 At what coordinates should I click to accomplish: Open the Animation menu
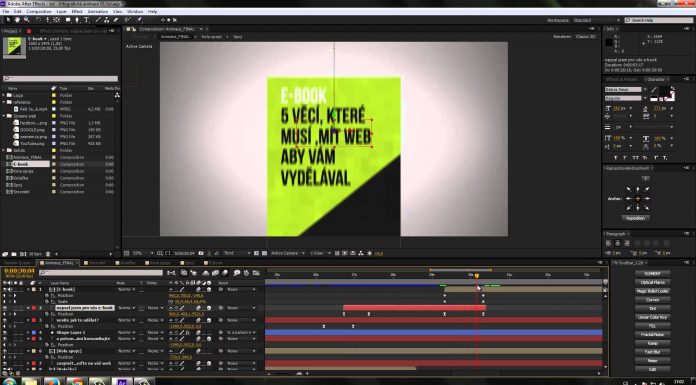98,12
